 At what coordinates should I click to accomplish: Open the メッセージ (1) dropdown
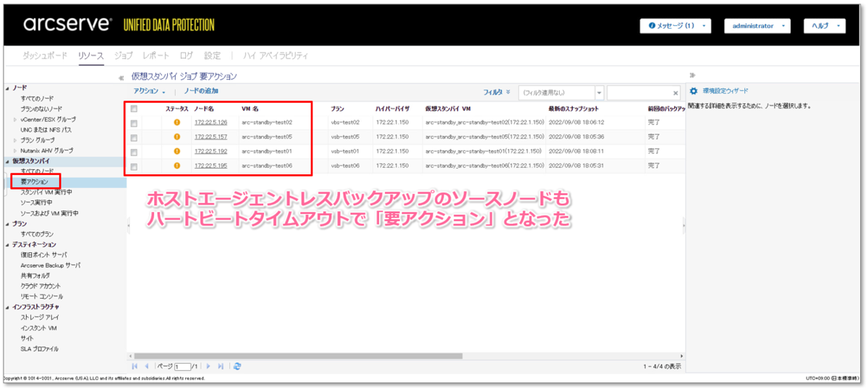click(675, 25)
